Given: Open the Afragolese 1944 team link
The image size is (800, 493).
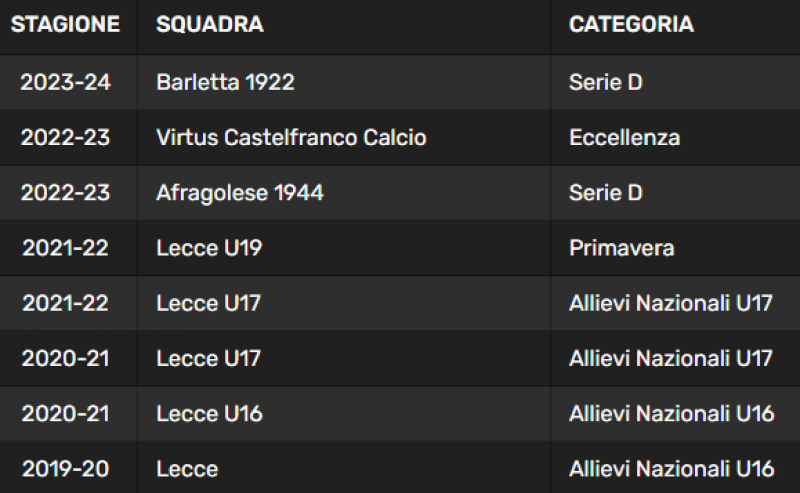Looking at the screenshot, I should click(239, 193).
